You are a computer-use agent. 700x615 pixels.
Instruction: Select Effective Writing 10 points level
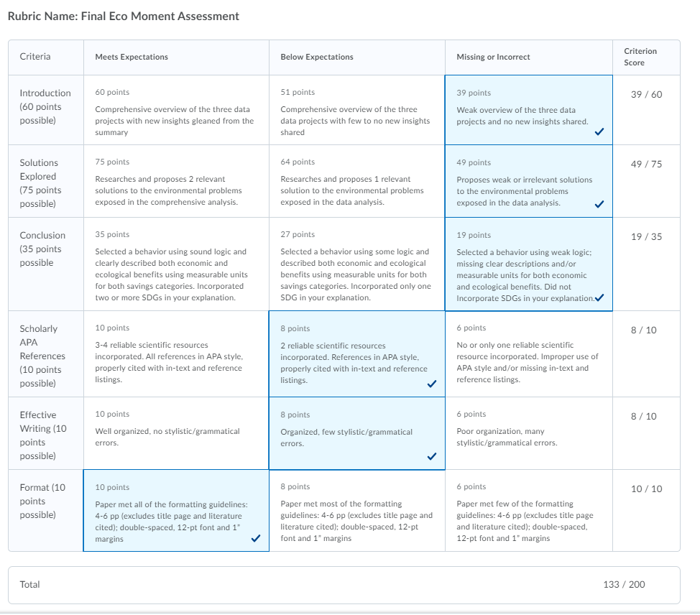(176, 433)
